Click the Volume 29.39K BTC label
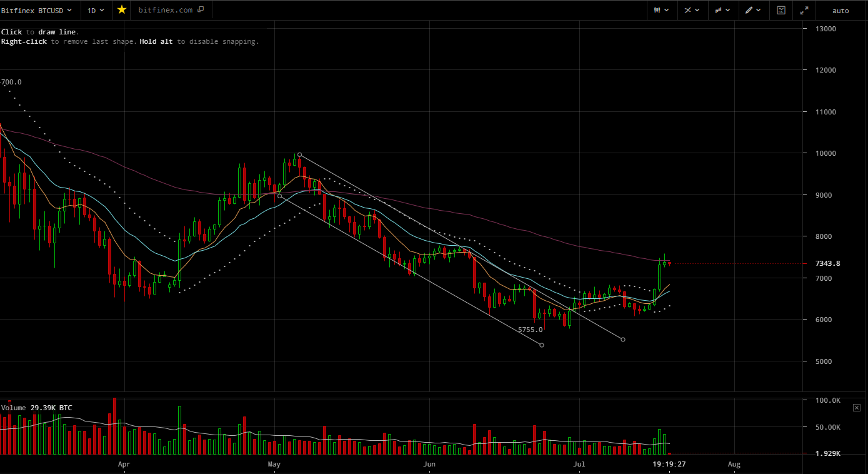Image resolution: width=868 pixels, height=474 pixels. pyautogui.click(x=37, y=408)
